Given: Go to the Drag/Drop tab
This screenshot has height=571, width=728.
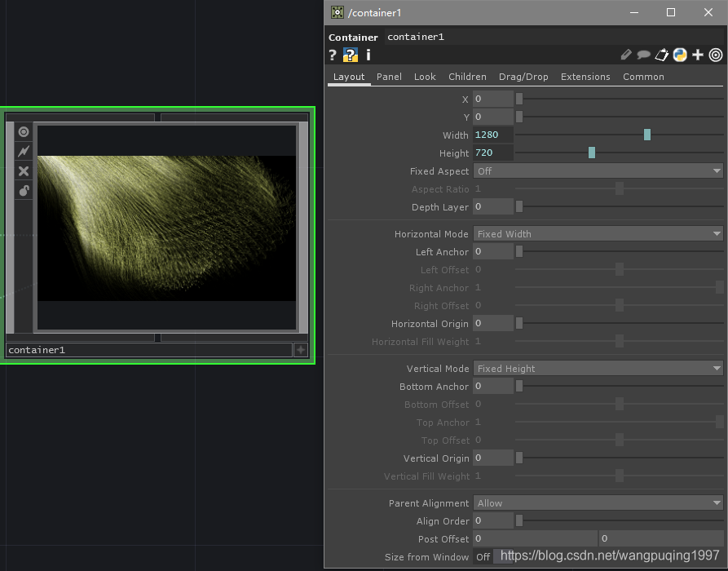Looking at the screenshot, I should (523, 77).
